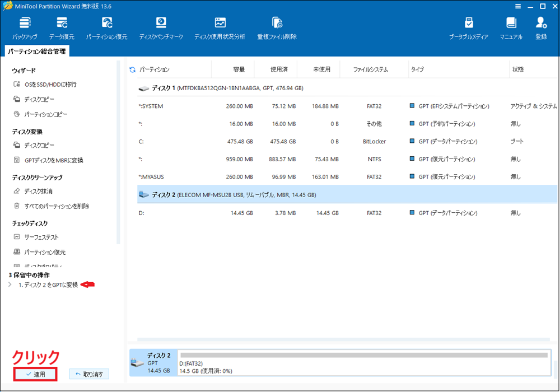Screen dimensions: 560x392
Task: Click the 取り消す undo button
Action: tap(89, 374)
